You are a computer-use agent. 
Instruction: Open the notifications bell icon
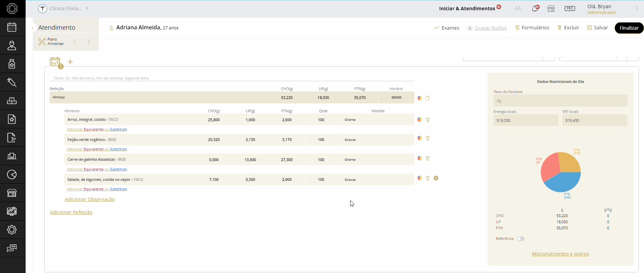pos(535,9)
